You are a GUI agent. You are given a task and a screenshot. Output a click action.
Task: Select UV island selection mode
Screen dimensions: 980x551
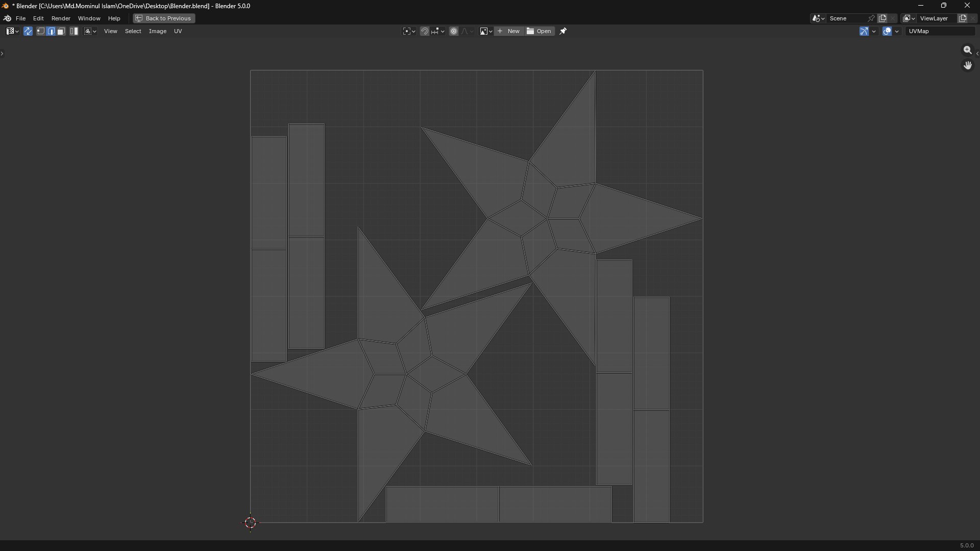coord(74,31)
